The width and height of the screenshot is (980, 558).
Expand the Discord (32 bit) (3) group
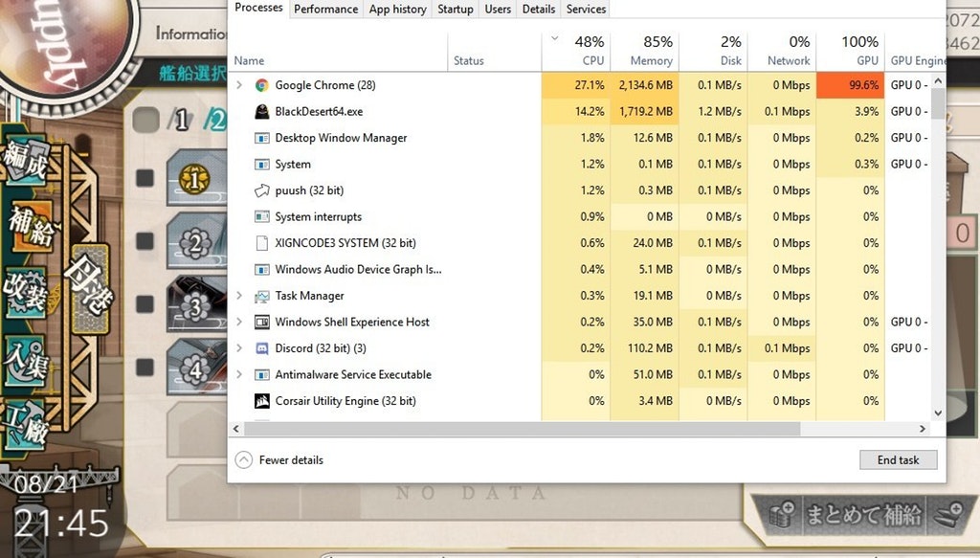(239, 348)
